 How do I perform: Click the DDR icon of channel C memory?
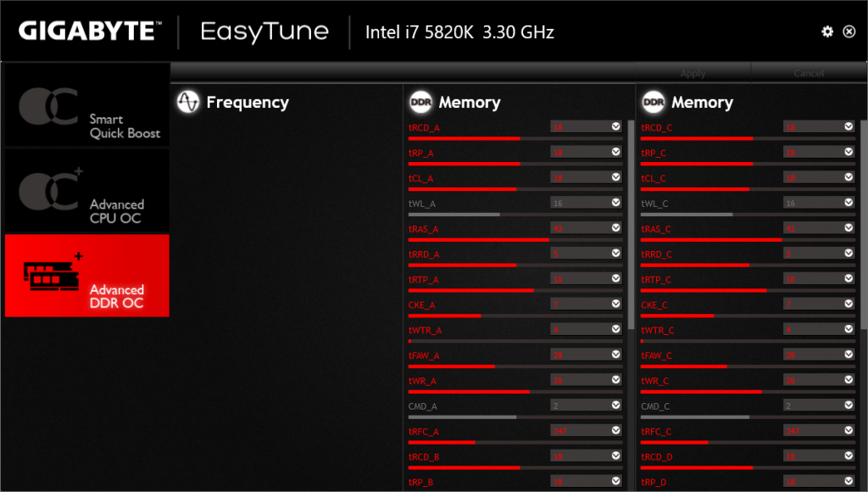pyautogui.click(x=654, y=102)
